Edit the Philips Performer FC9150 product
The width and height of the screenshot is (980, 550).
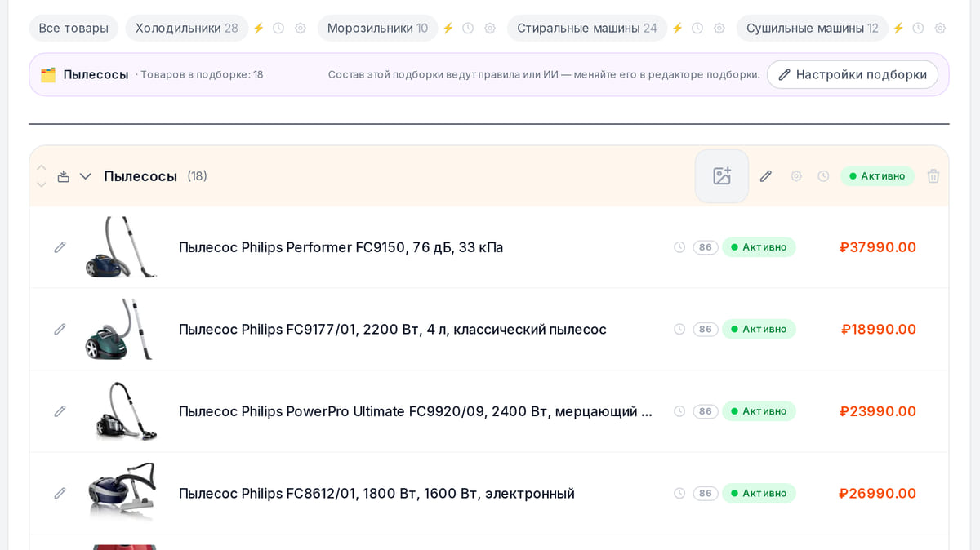pyautogui.click(x=60, y=247)
